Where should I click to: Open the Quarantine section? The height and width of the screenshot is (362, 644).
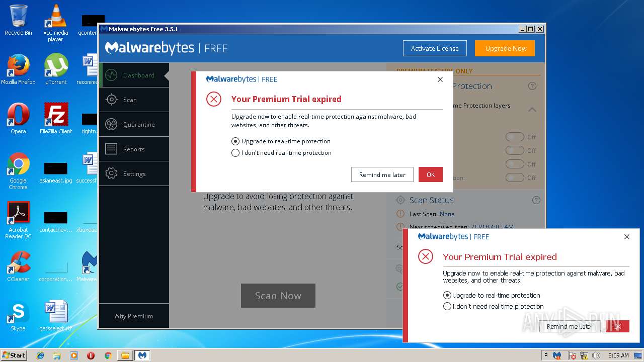(x=134, y=125)
